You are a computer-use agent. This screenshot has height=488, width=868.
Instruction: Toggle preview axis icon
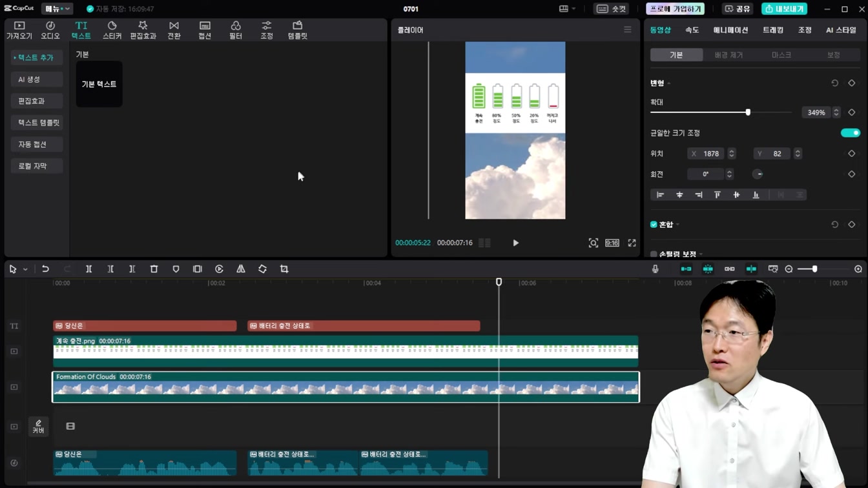coord(751,269)
